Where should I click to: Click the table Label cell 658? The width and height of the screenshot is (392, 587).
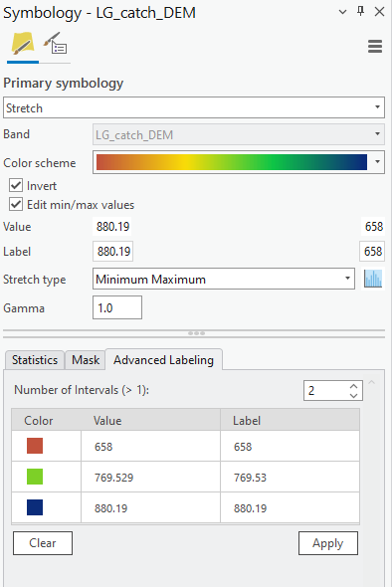290,446
